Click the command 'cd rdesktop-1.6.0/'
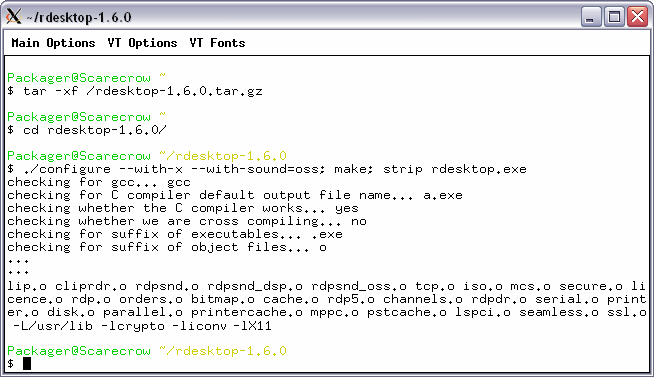The image size is (654, 377). 95,130
